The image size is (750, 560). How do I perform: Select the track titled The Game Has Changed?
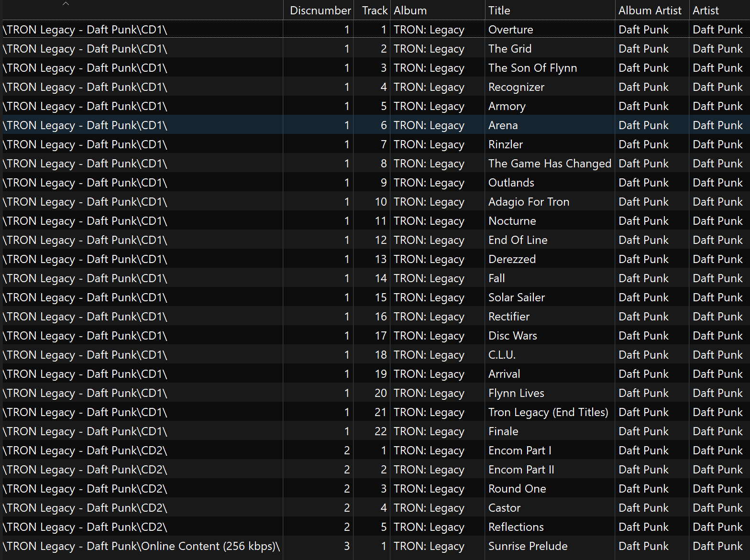549,164
